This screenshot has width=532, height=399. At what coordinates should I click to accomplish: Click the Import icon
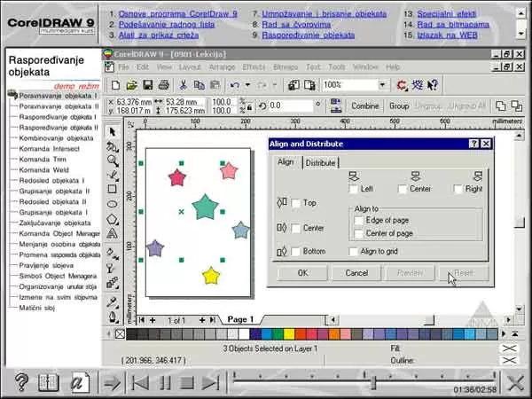pos(293,85)
